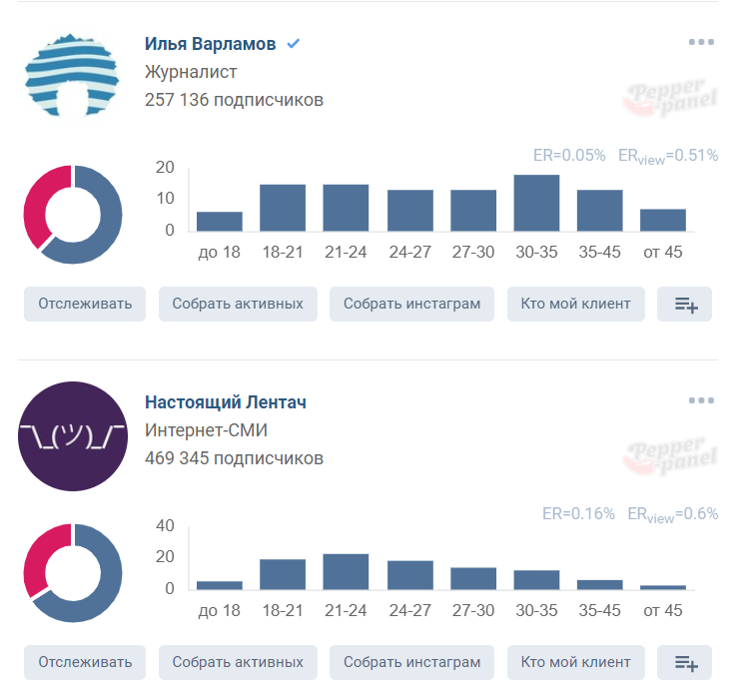Click the ER=0.16% value
This screenshot has width=741, height=700.
[x=578, y=513]
